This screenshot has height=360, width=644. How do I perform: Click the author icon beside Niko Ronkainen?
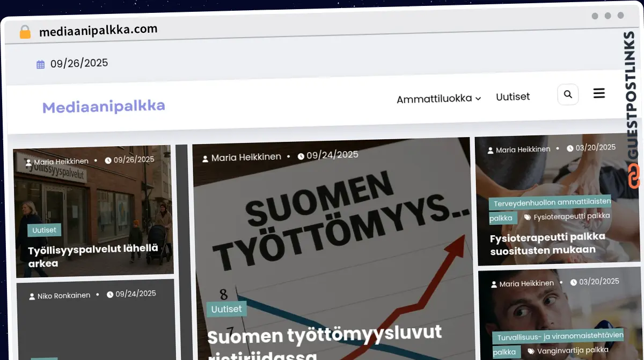tap(33, 296)
